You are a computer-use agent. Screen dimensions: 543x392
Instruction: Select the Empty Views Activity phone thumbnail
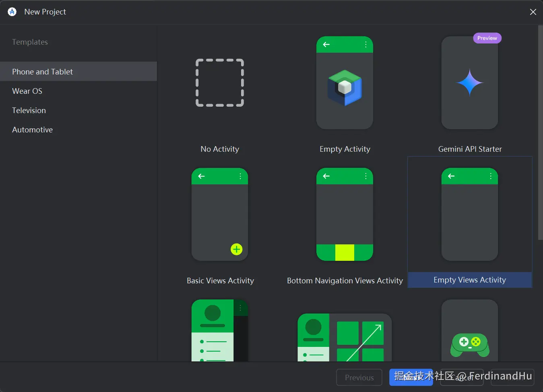(470, 215)
